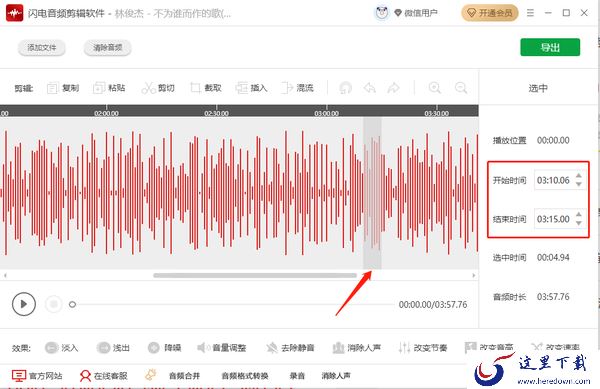Click the Clear Audio (清除音频) button
The width and height of the screenshot is (600, 389).
[108, 48]
